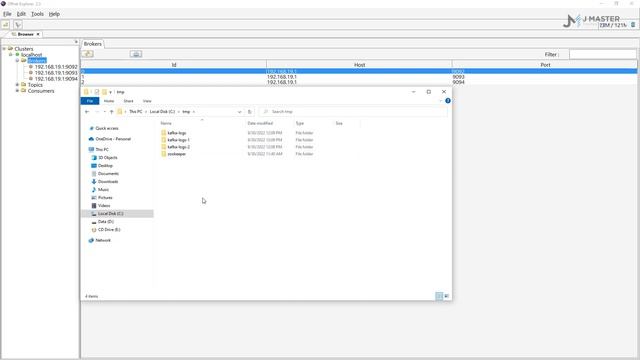Image resolution: width=640 pixels, height=360 pixels.
Task: Open Quick access in the navigation pane
Action: (107, 128)
